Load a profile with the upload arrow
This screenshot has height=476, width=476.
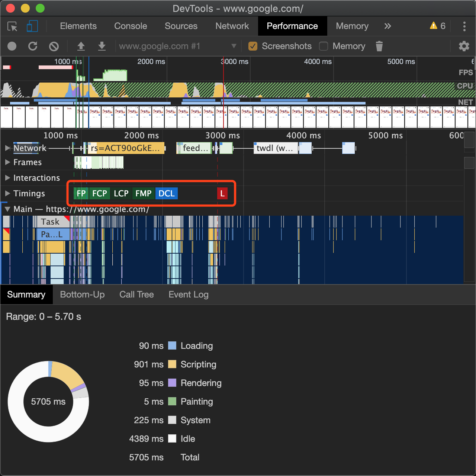coord(81,46)
